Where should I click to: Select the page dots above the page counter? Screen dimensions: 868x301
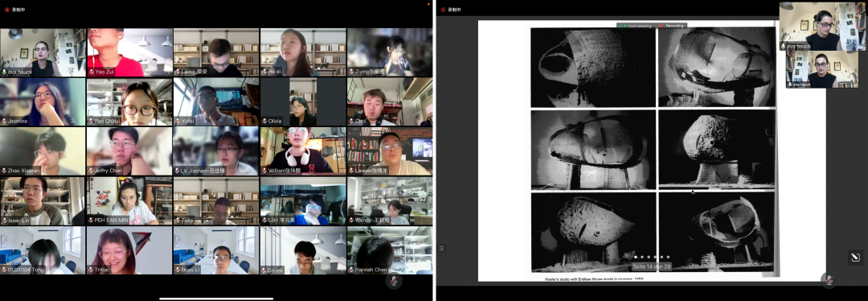[x=652, y=258]
